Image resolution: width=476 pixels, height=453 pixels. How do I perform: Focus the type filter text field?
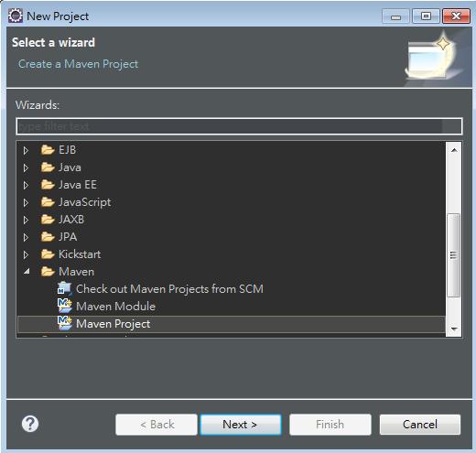[x=239, y=126]
